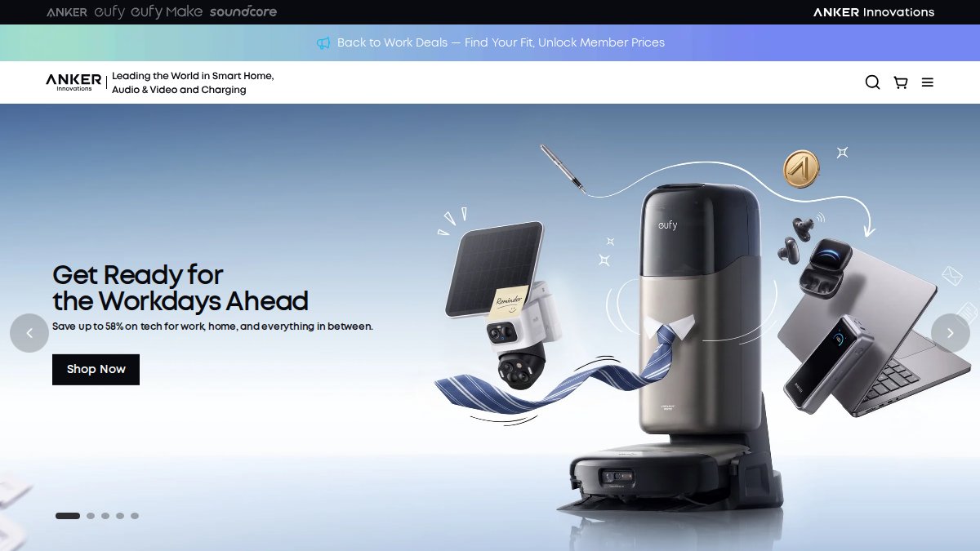Click the gold Anker coin graphic

point(801,168)
